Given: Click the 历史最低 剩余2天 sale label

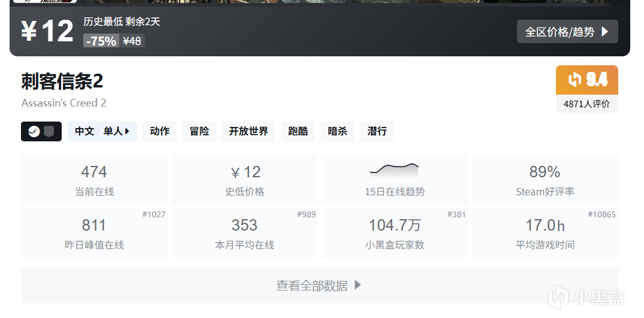Looking at the screenshot, I should click(x=122, y=22).
